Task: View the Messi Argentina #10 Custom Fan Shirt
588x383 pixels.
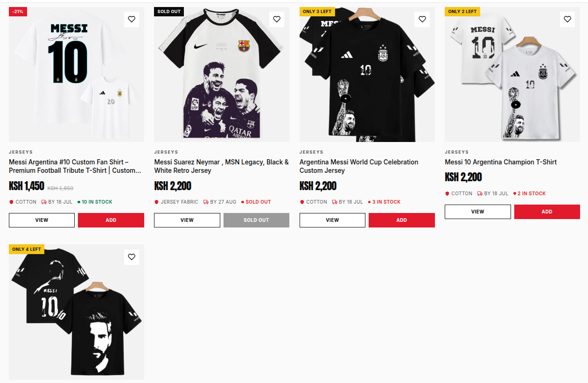Action: click(42, 220)
